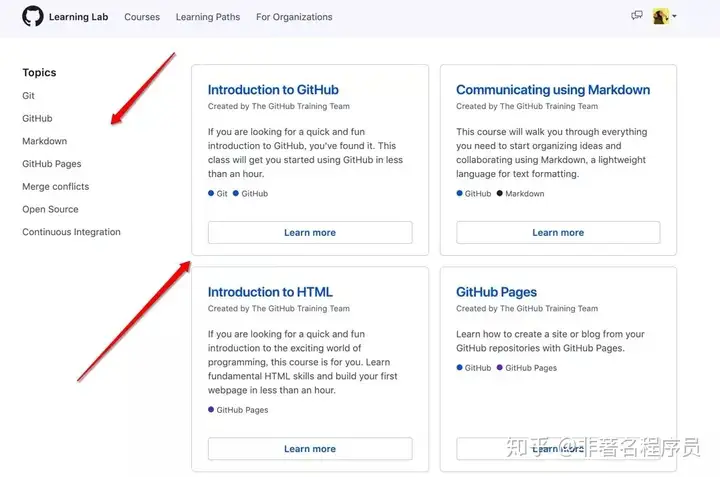Filter by the Git topic
This screenshot has width=720, height=477.
(28, 95)
